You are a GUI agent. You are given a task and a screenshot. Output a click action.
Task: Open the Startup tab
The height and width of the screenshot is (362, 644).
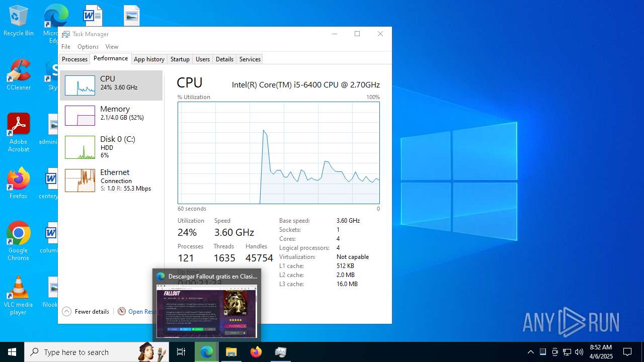[180, 59]
